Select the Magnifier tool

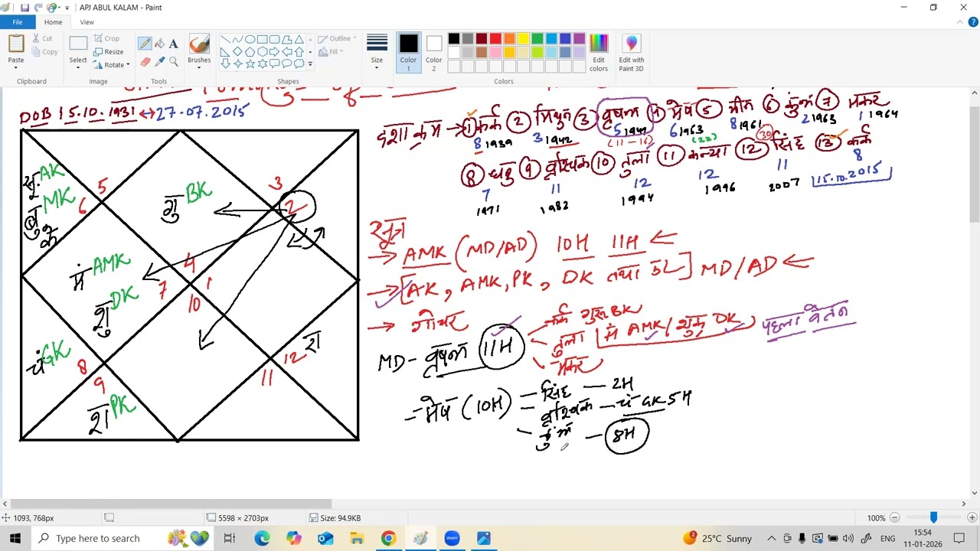[x=174, y=61]
